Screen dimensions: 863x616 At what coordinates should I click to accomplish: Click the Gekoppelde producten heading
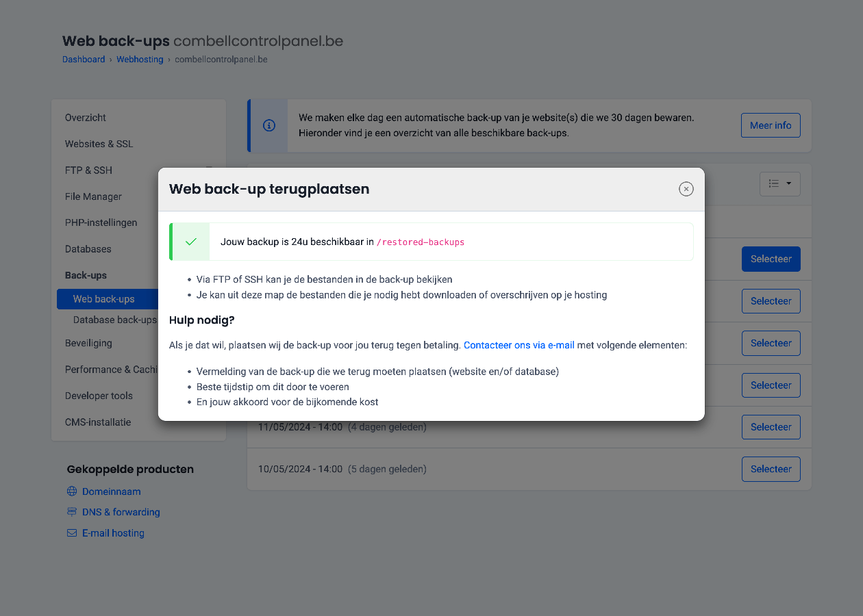130,470
